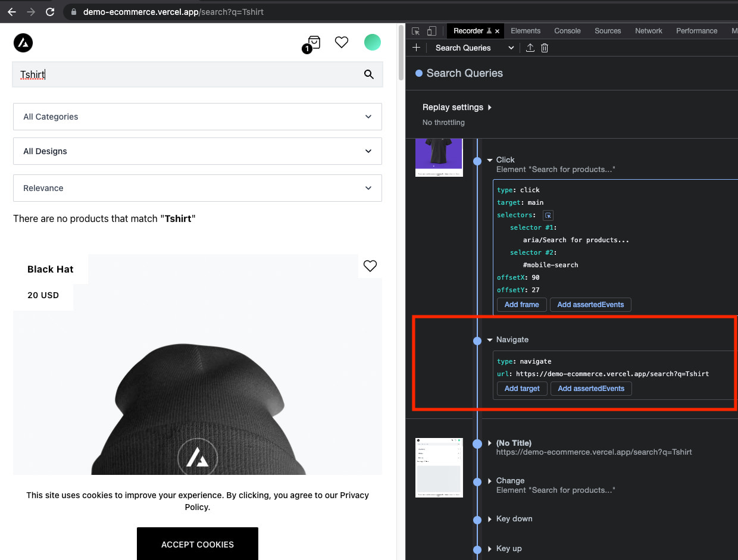Switch to the Elements tab

coord(526,30)
